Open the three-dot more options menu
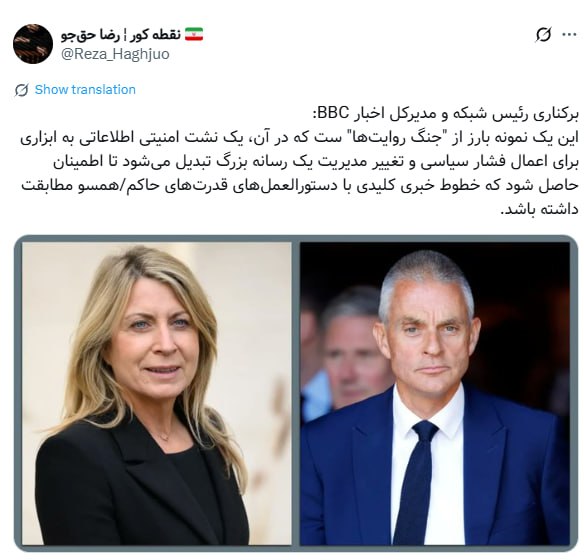 click(569, 35)
